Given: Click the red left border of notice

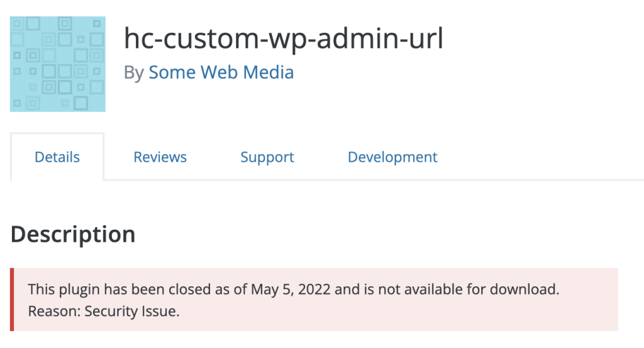Looking at the screenshot, I should pos(12,300).
